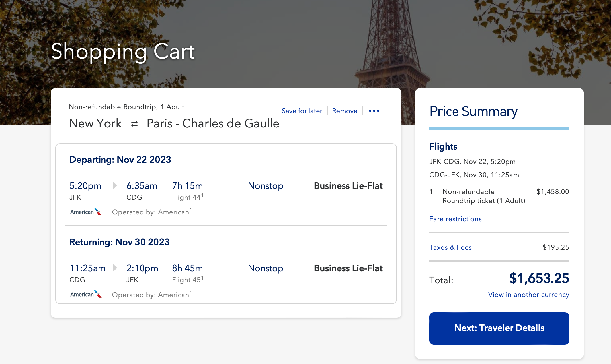Image resolution: width=611 pixels, height=364 pixels.
Task: Click Flight 44 number on departing leg
Action: (x=187, y=197)
